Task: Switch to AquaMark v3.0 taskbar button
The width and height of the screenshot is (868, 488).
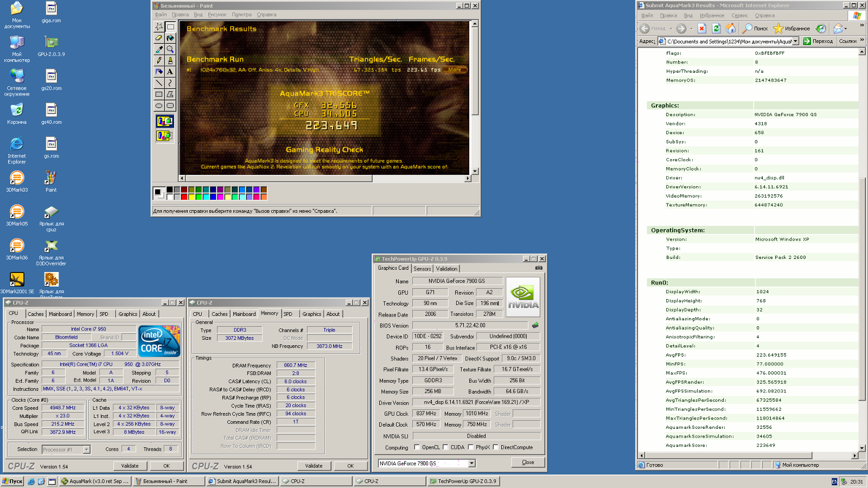Action: (95, 481)
